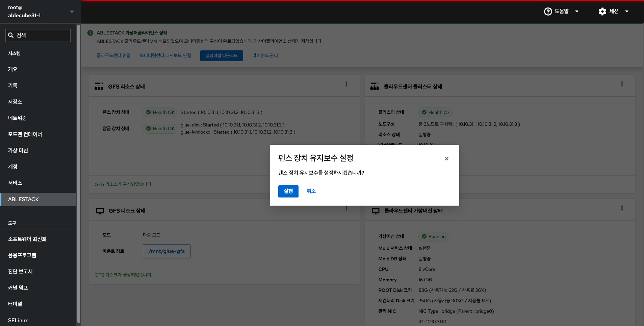Click the 도움말 question mark icon
This screenshot has height=326, width=644.
(x=548, y=11)
